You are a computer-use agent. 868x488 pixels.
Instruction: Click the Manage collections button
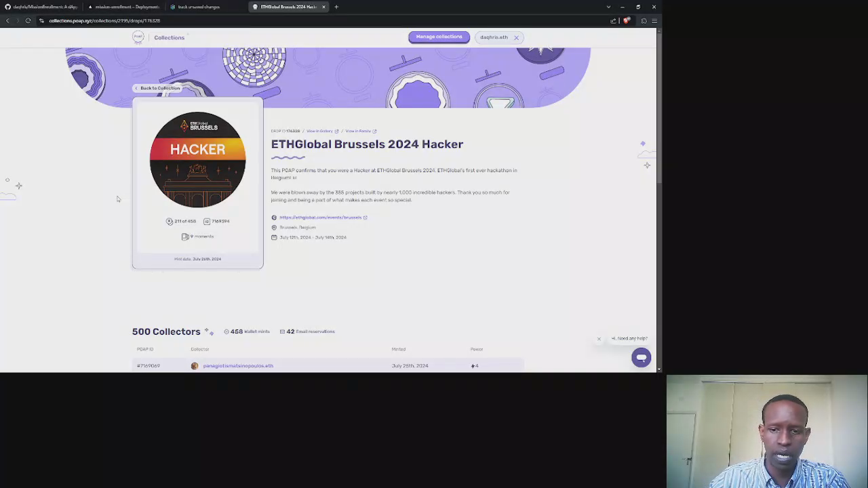[439, 37]
